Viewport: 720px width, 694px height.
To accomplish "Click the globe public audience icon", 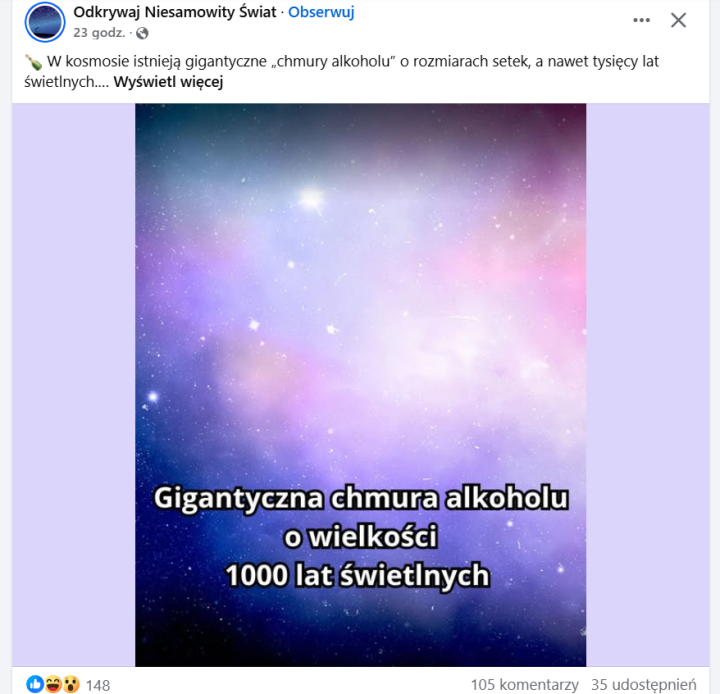I will click(142, 33).
